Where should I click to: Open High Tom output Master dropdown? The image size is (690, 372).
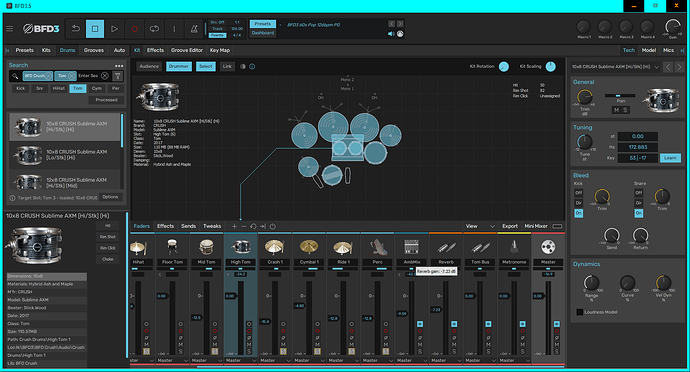tap(240, 361)
